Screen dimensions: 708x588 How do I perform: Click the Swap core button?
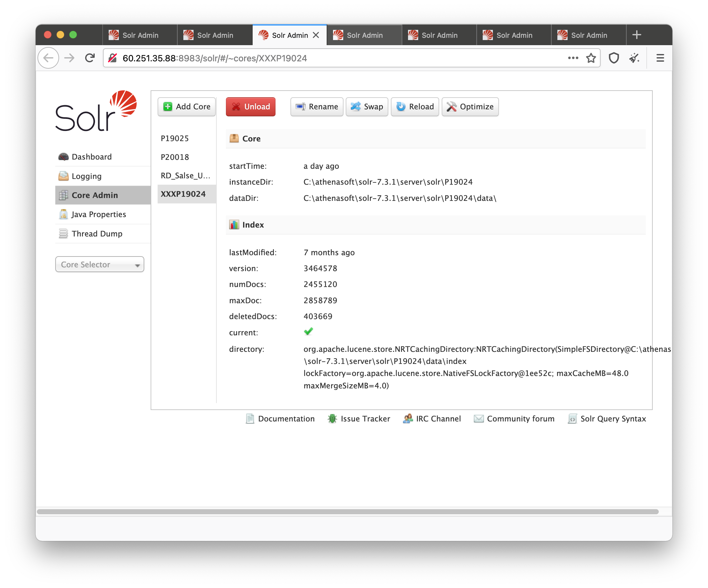[x=367, y=106]
